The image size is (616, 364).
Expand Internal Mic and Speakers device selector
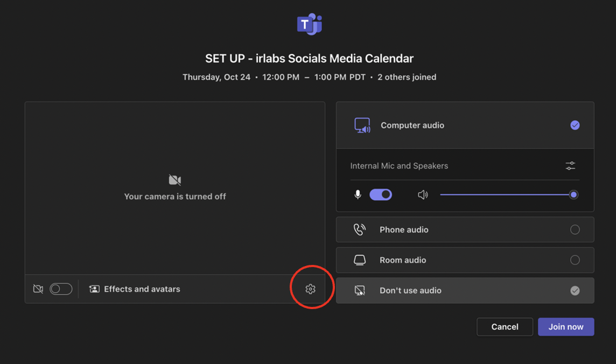pyautogui.click(x=399, y=166)
